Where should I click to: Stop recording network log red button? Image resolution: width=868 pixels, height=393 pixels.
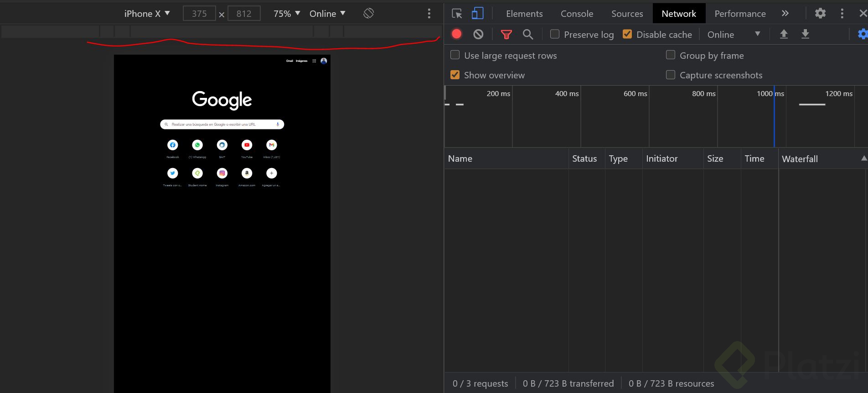pos(456,34)
